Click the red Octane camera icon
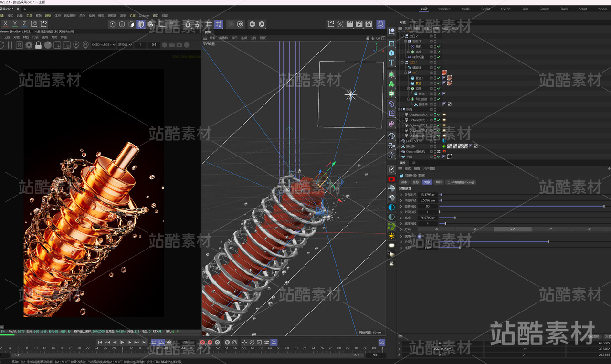The image size is (611, 364). click(391, 179)
